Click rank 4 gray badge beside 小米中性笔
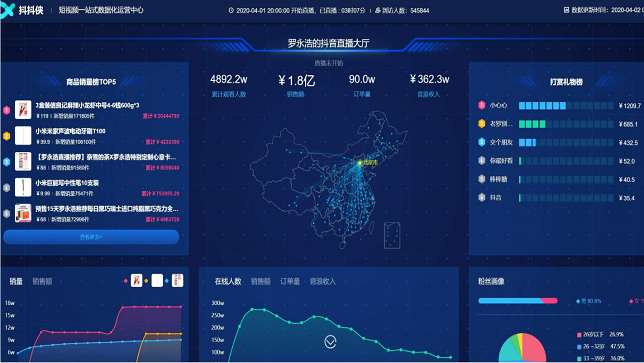644x363 pixels. click(7, 187)
